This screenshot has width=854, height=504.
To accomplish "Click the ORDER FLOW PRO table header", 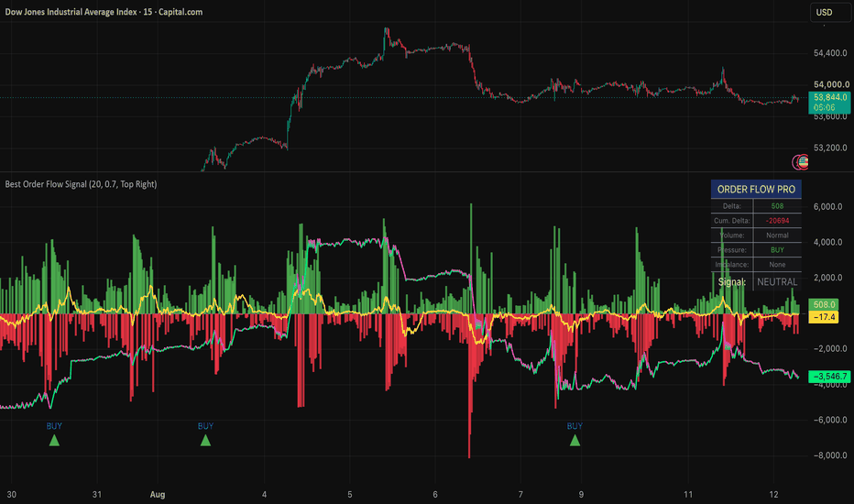I will pos(756,189).
